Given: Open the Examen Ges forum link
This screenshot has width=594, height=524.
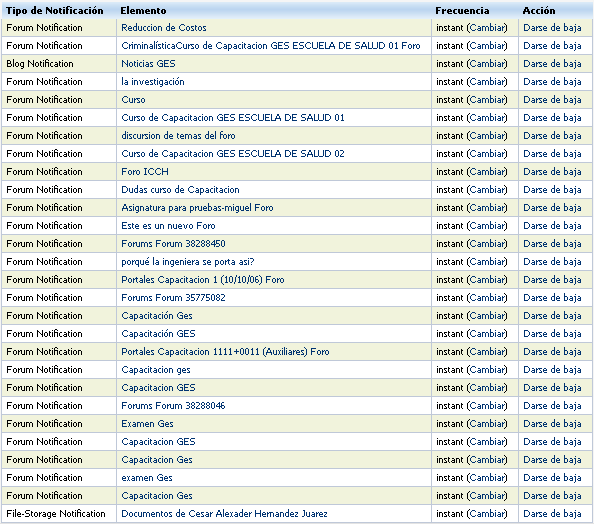Looking at the screenshot, I should pos(147,424).
